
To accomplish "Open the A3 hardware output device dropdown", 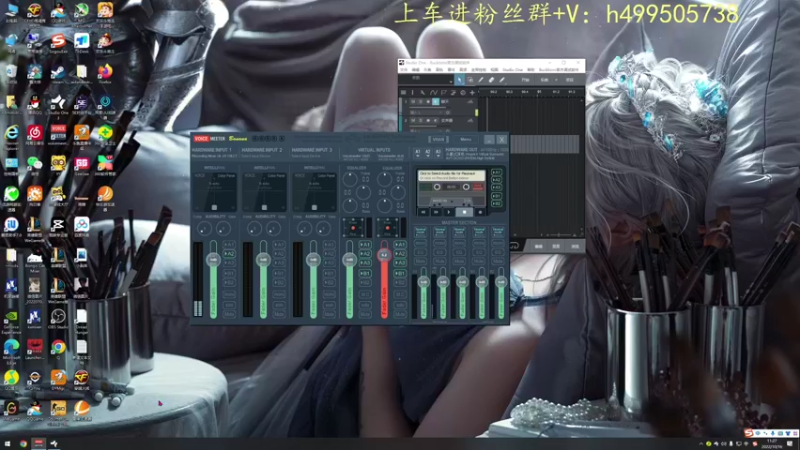I will click(438, 153).
